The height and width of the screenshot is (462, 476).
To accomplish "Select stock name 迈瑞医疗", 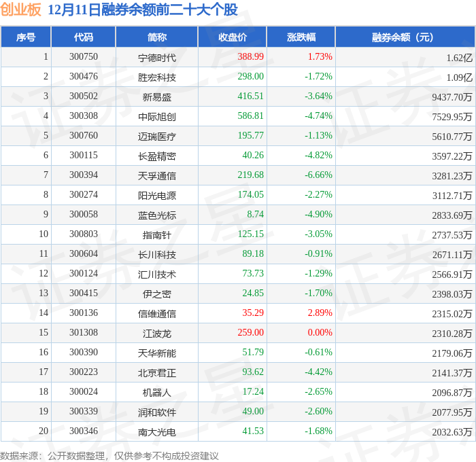I will (157, 136).
